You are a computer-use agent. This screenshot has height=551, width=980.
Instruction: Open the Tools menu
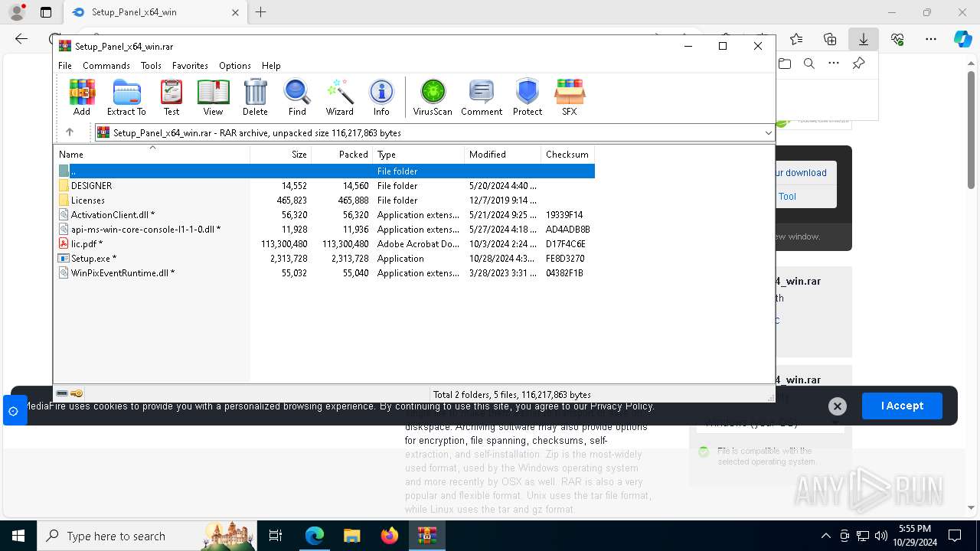[151, 66]
